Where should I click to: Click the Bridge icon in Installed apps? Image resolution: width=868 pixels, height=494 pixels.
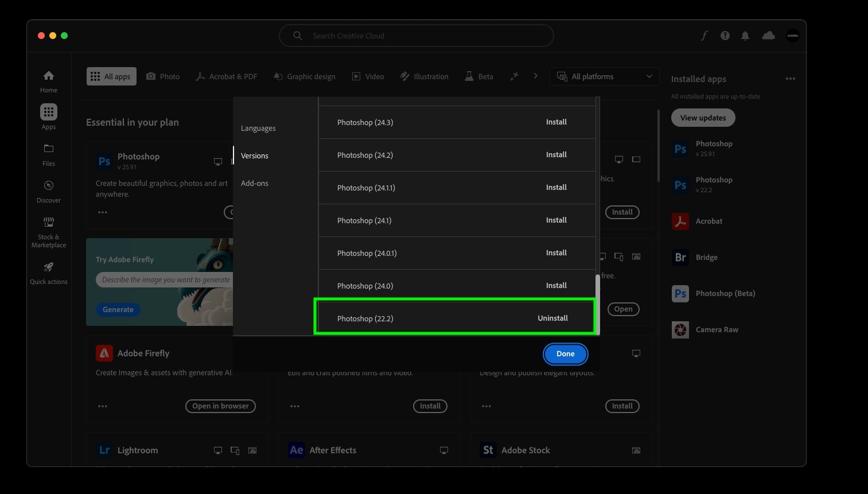680,257
